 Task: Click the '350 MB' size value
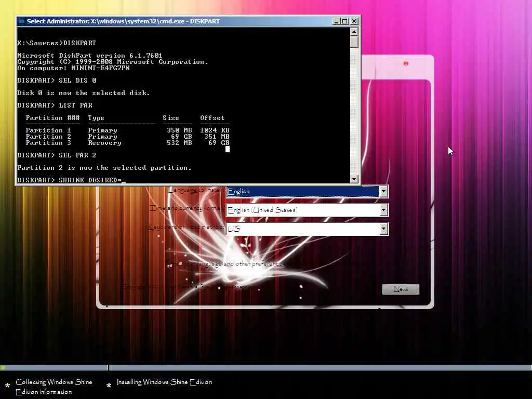pos(179,130)
